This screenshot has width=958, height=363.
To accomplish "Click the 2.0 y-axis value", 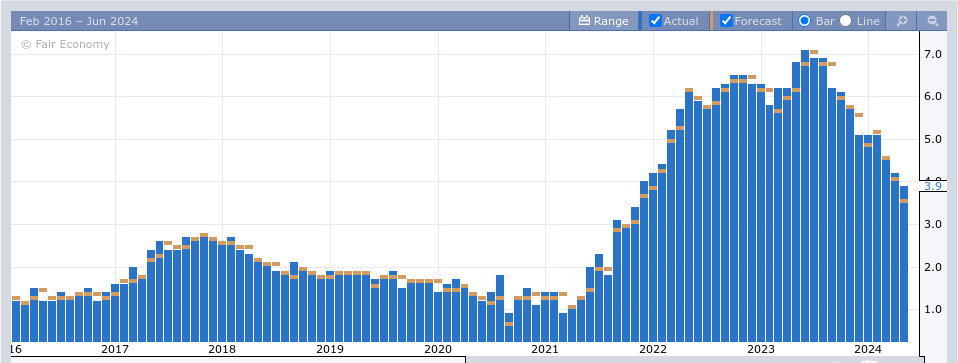I will click(x=933, y=267).
